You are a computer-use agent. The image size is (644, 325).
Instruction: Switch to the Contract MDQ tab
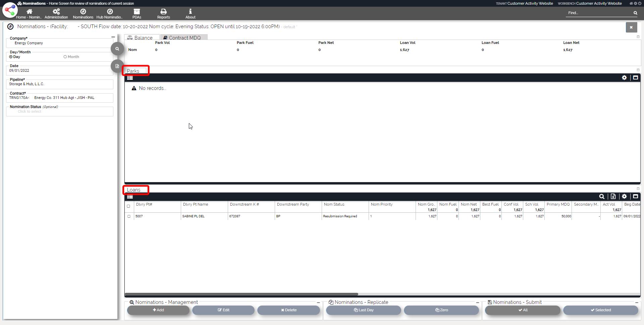pyautogui.click(x=184, y=38)
